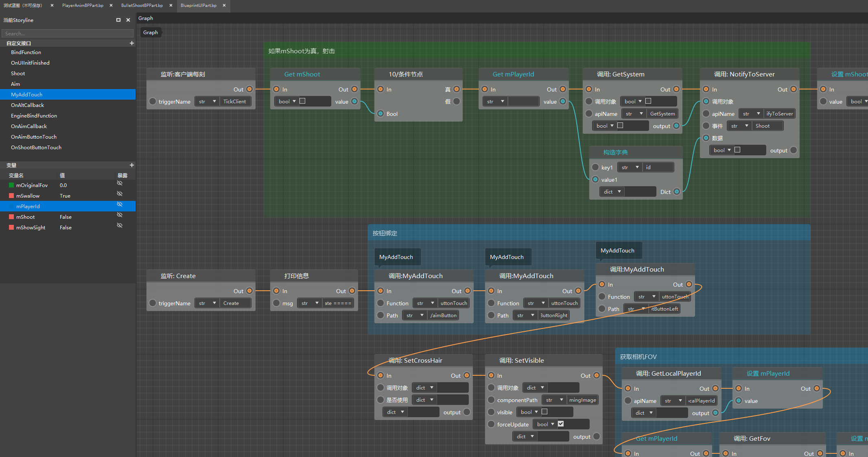This screenshot has width=868, height=457.
Task: Click the Dict output pin of 构造字典 node
Action: click(676, 192)
